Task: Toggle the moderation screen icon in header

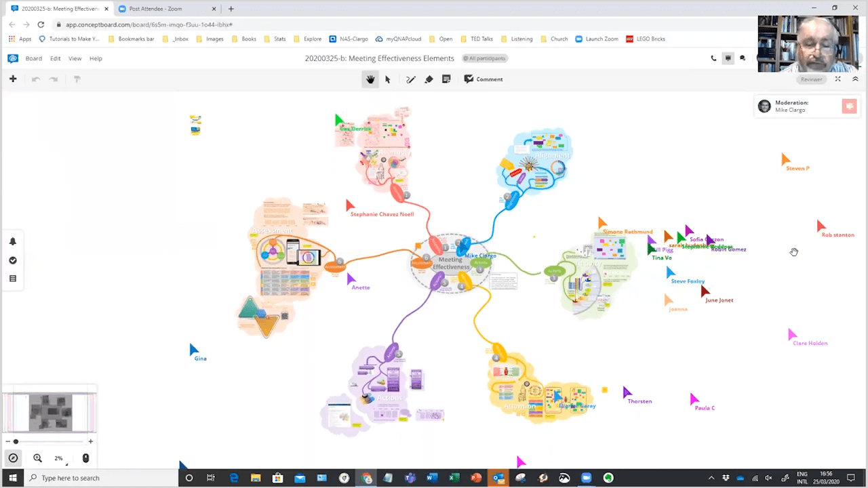Action: [x=728, y=58]
